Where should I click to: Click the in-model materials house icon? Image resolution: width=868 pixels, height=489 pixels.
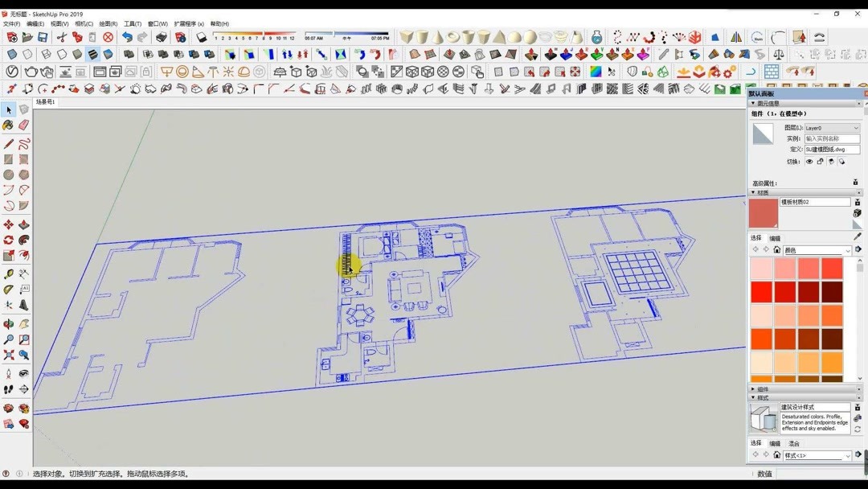coord(776,249)
